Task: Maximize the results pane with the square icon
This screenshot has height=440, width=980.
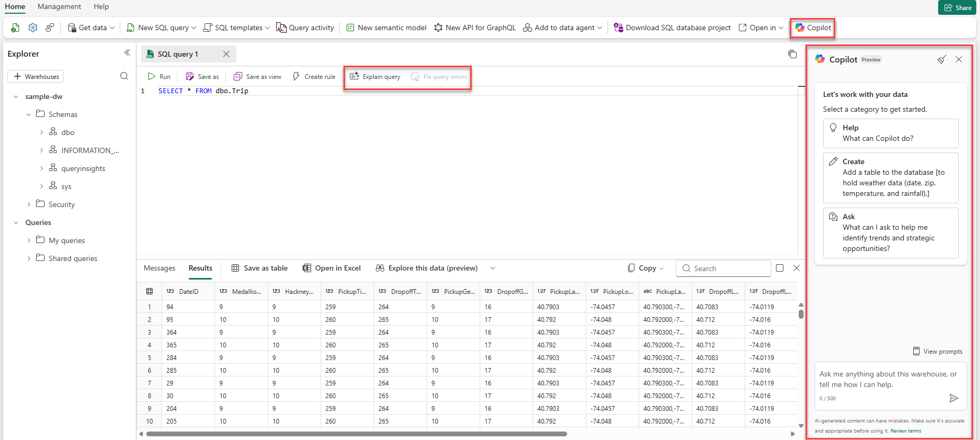Action: click(780, 268)
